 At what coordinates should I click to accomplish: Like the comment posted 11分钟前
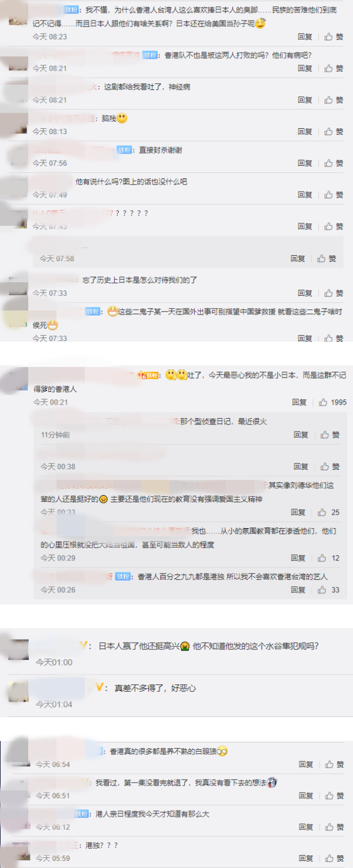tap(330, 435)
